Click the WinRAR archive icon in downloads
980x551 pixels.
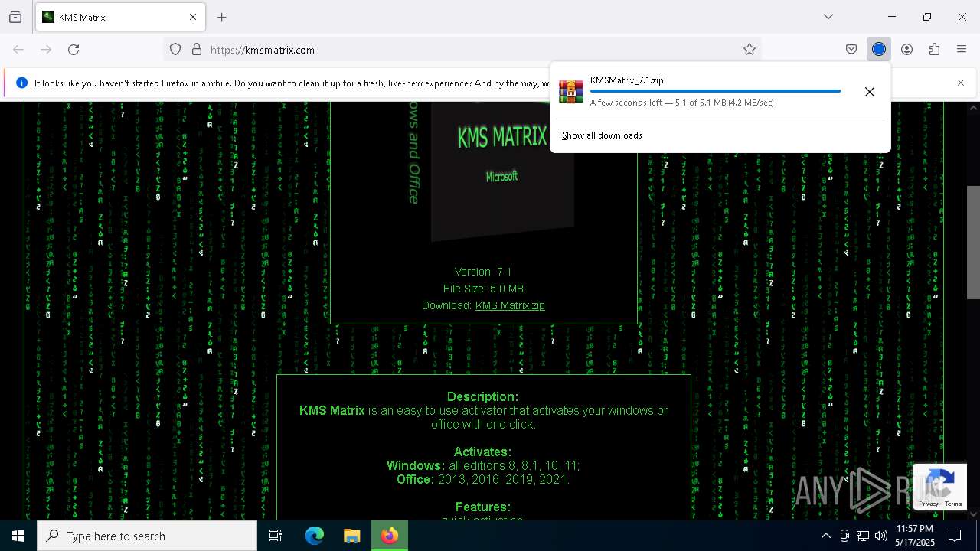(571, 91)
